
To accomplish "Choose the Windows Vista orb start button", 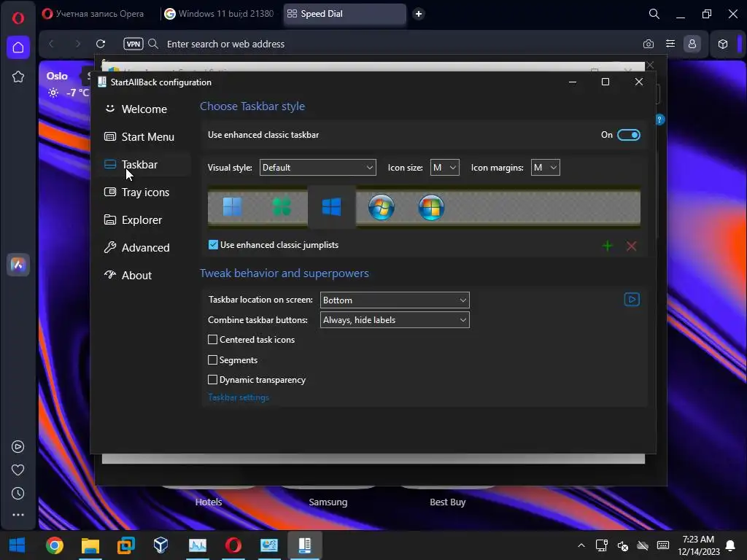I will click(431, 207).
